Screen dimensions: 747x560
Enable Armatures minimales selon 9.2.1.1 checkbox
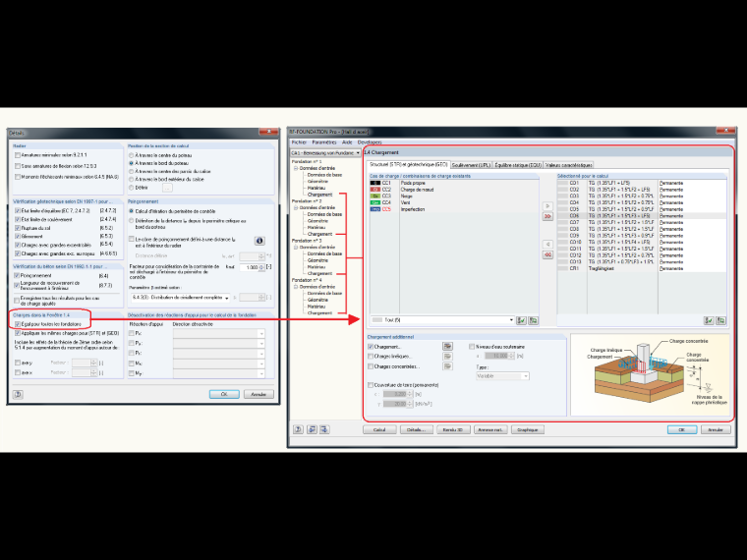(18, 155)
